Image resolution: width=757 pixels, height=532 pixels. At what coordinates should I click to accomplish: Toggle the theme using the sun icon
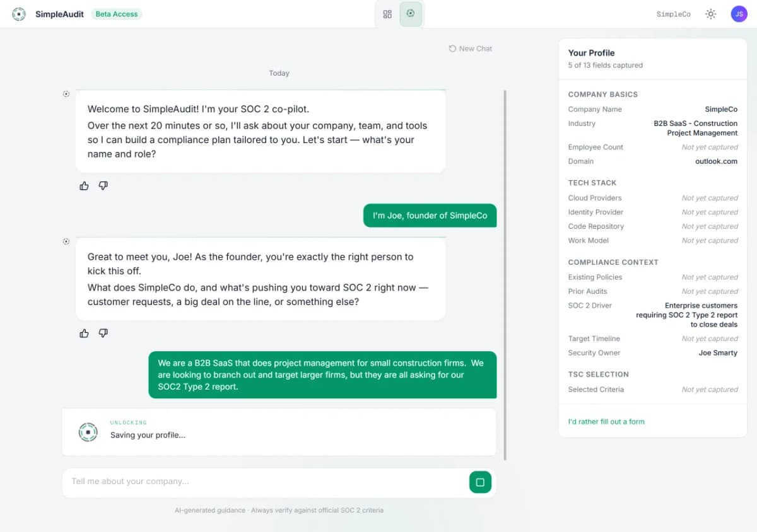point(710,13)
